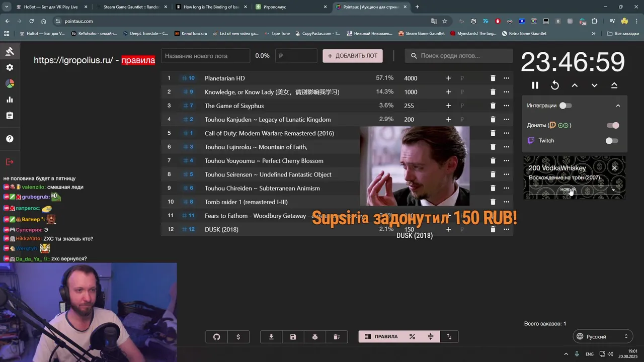Image resolution: width=644 pixels, height=362 pixels.
Task: Add amount to Touhou Kanjuden lot
Action: [449, 119]
